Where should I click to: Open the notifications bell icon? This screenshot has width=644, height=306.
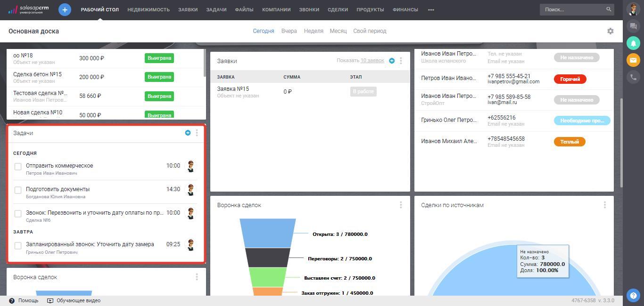633,43
